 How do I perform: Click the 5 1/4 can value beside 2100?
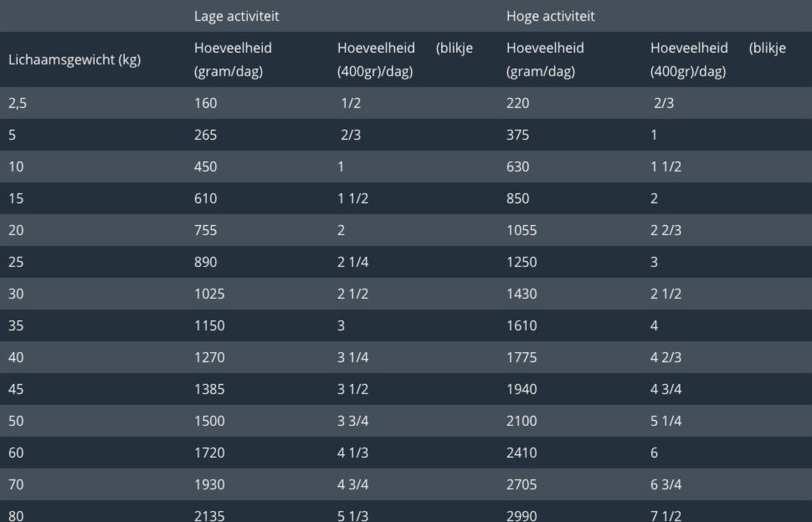point(666,421)
